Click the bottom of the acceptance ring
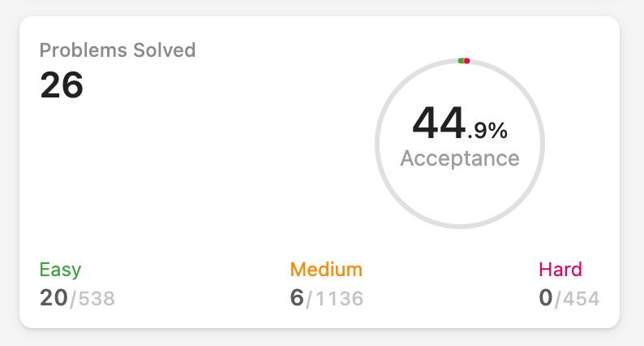644x346 pixels. pyautogui.click(x=460, y=227)
